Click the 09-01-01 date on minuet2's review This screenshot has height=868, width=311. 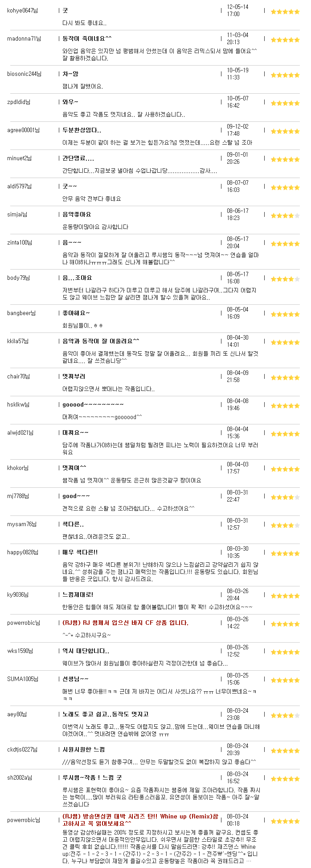(237, 155)
